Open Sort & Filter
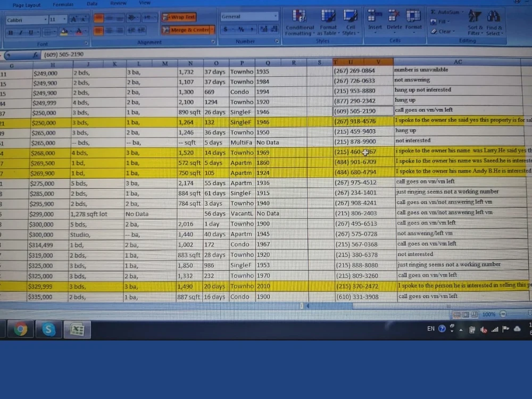 tap(475, 22)
